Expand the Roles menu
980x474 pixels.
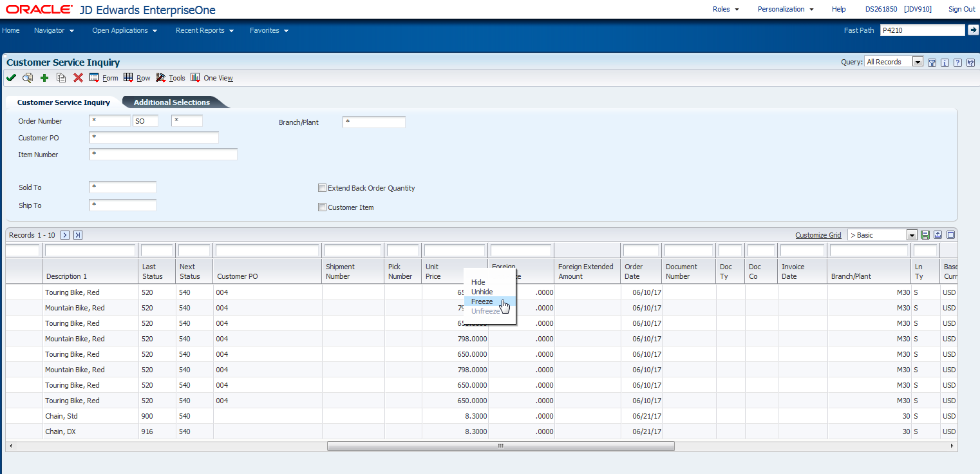pos(726,9)
